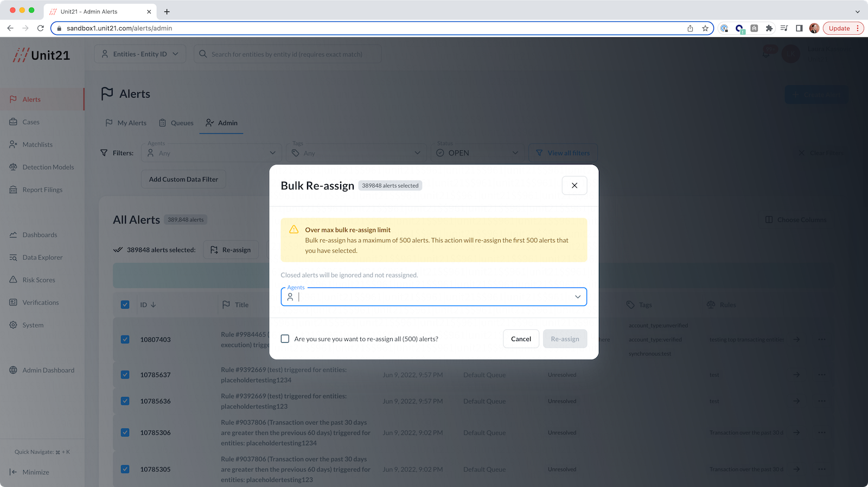Open a new browser tab with plus
This screenshot has width=868, height=487.
[167, 11]
